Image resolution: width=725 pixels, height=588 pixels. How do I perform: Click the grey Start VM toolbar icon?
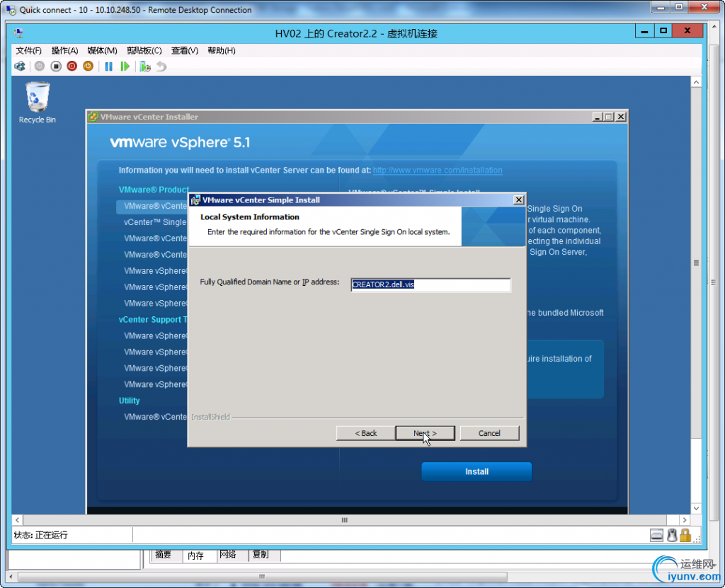click(40, 67)
